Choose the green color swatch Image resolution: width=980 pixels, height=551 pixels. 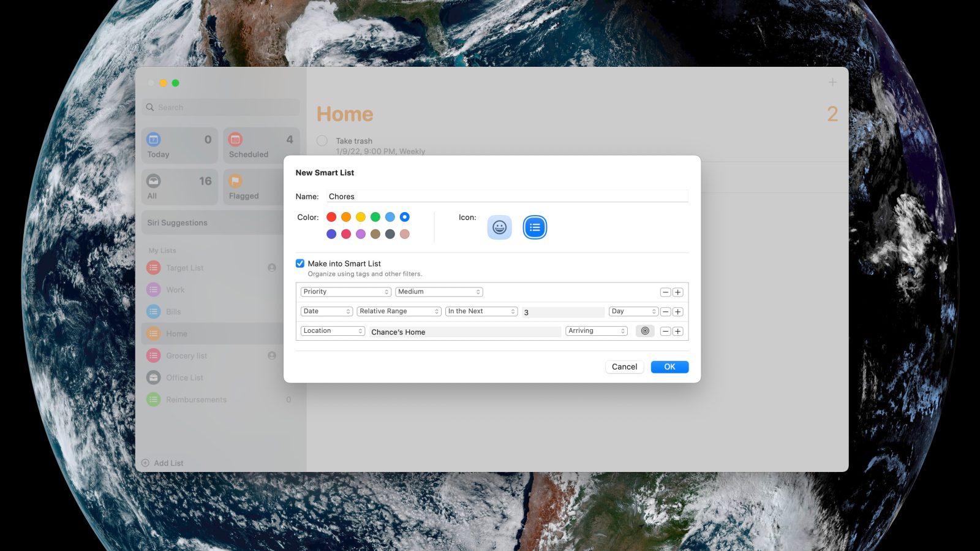(x=375, y=217)
